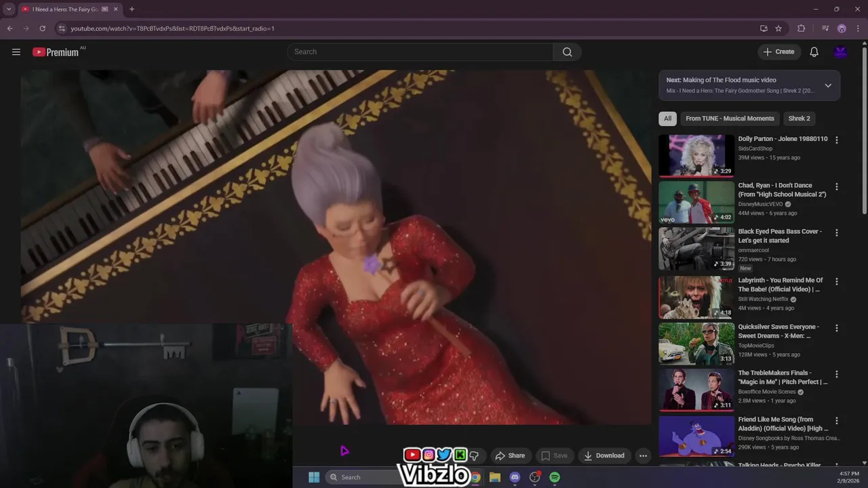868x488 pixels.
Task: Open Chrome profile avatar
Action: (842, 28)
